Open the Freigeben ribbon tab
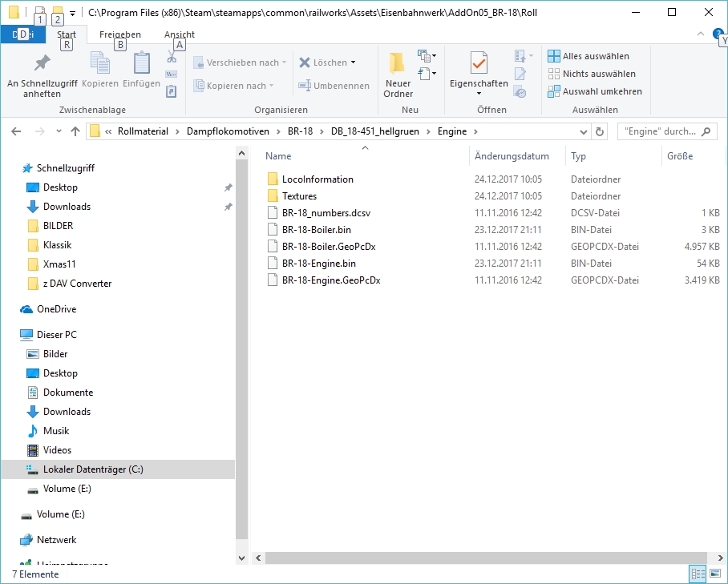 point(119,34)
